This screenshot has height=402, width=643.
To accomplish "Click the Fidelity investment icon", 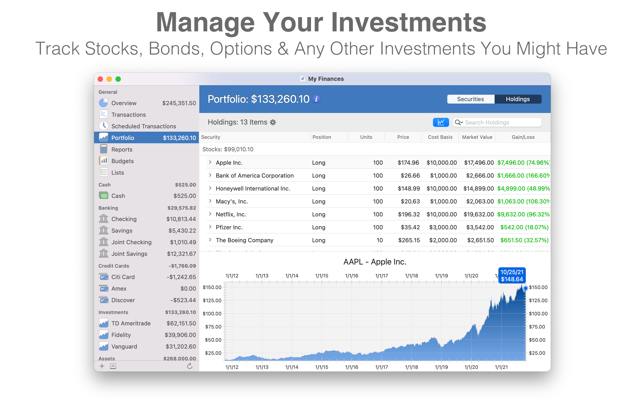I will point(103,335).
